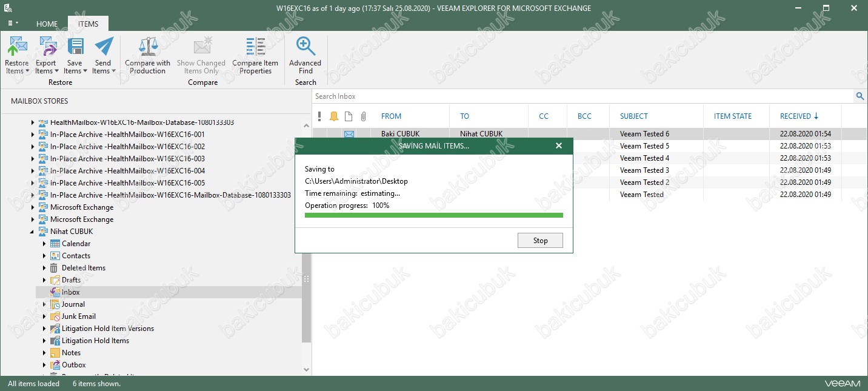Select the Veeam Tested 5 subject
Image resolution: width=868 pixels, height=391 pixels.
pyautogui.click(x=644, y=146)
